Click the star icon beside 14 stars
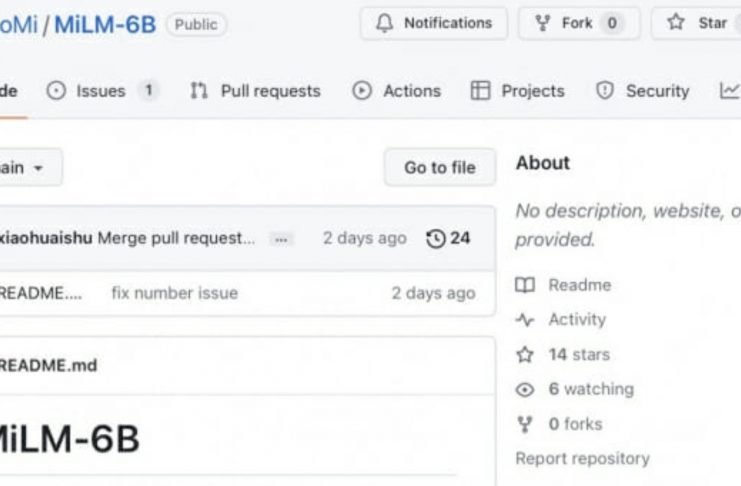 click(x=525, y=355)
